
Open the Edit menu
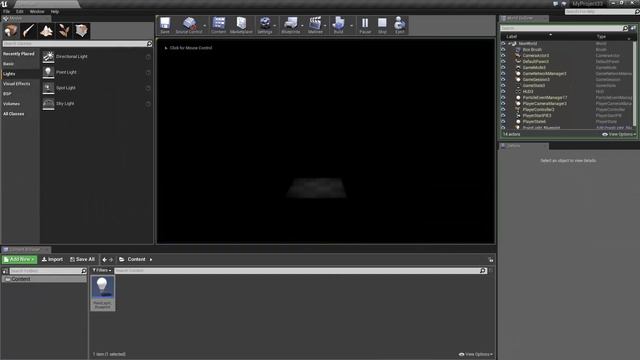pos(20,12)
